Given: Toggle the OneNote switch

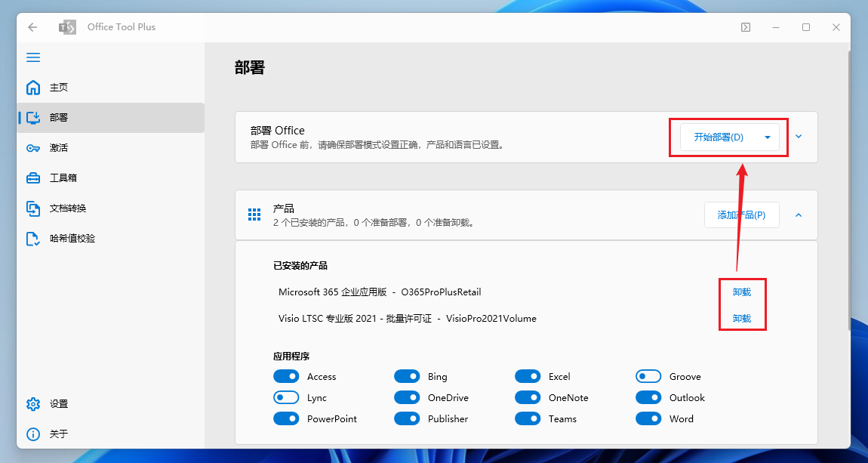Looking at the screenshot, I should pos(528,397).
